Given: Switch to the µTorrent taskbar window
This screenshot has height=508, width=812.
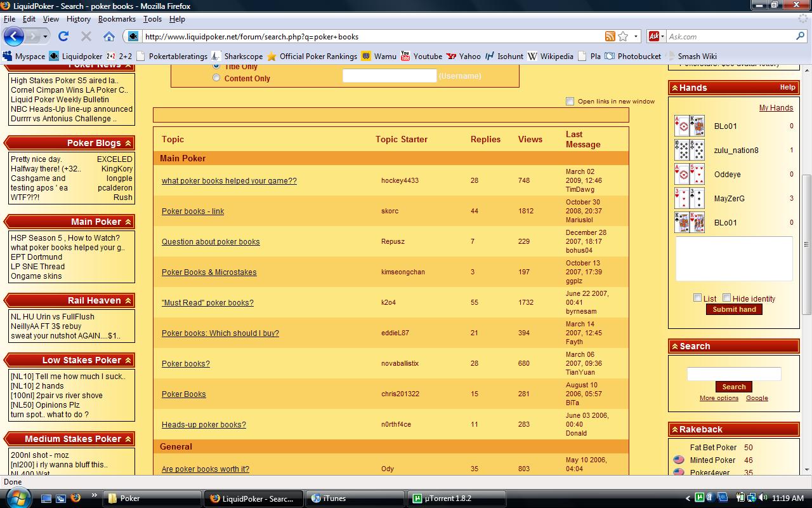Looking at the screenshot, I should 457,498.
